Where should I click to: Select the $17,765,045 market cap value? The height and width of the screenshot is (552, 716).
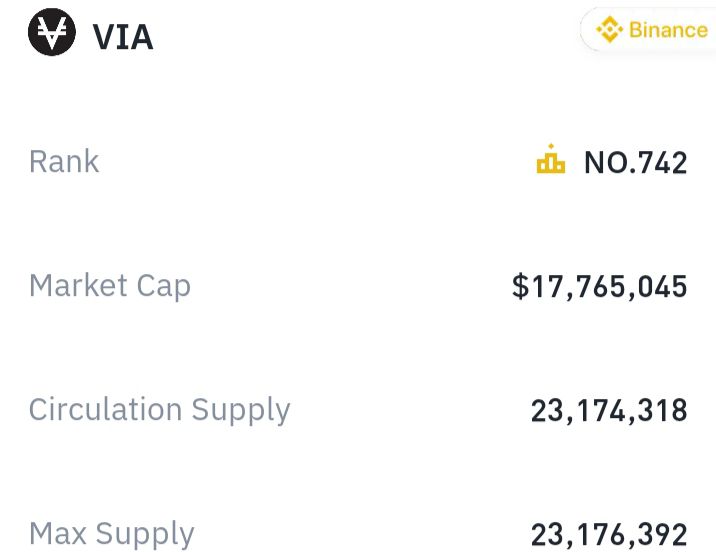[600, 287]
